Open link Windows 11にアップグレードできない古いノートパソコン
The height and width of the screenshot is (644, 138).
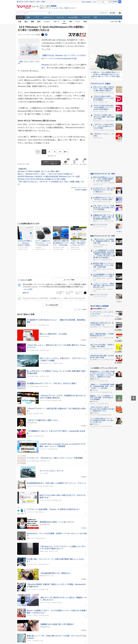(x=64, y=57)
